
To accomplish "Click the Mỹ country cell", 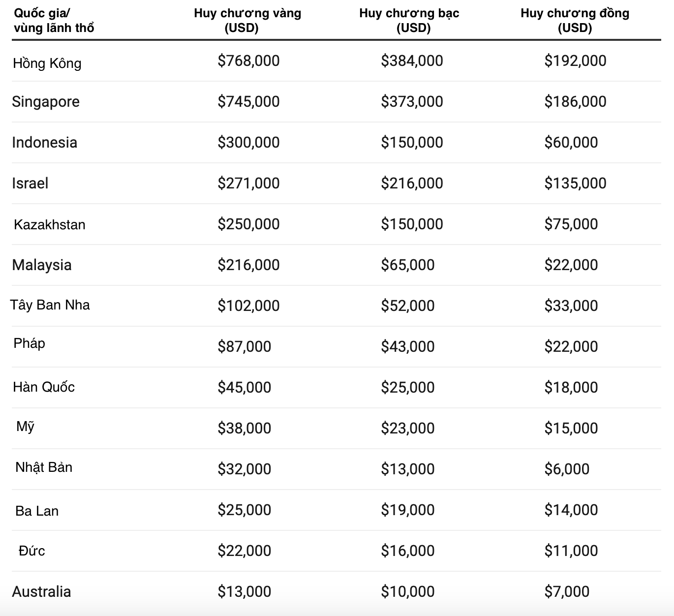I will pos(26,426).
